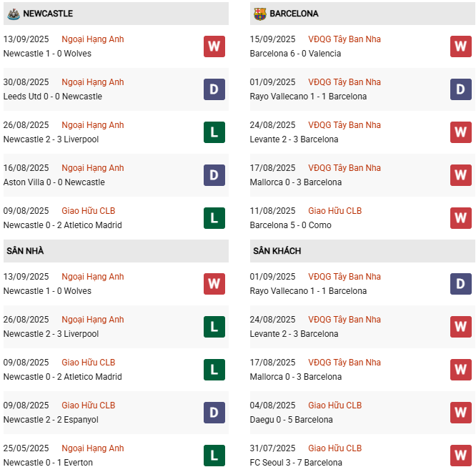Click the W result badge for Barcelona 5 - 0 Como

coord(461,218)
